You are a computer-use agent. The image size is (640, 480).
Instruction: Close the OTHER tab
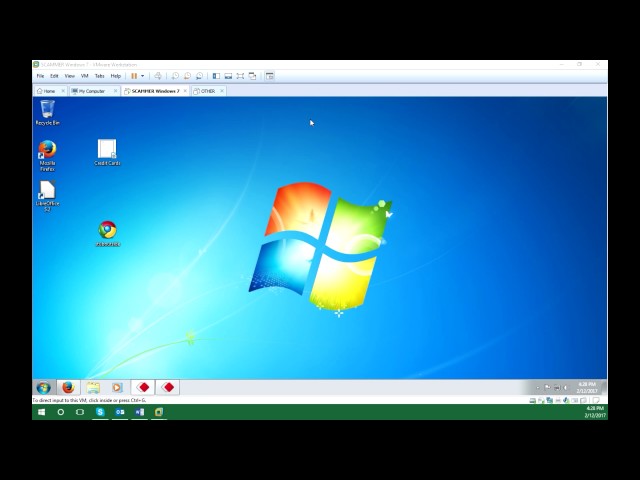coord(222,91)
